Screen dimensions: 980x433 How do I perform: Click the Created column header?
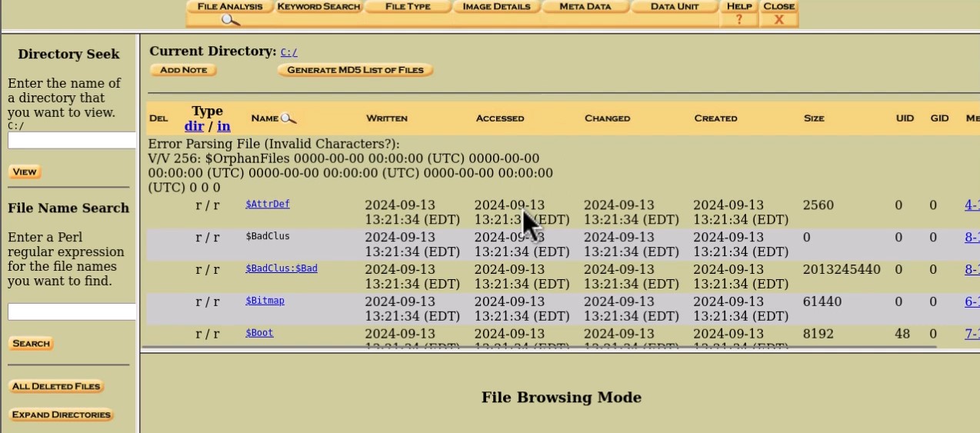click(x=715, y=118)
